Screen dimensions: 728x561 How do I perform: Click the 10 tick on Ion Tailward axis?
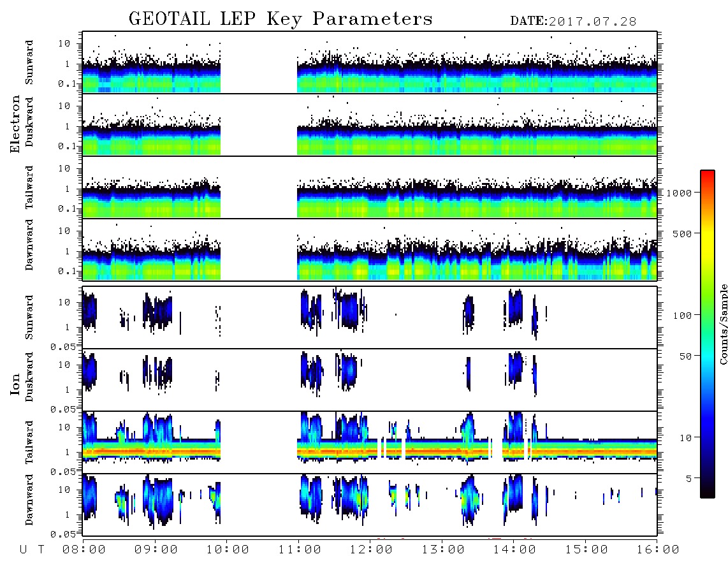point(64,427)
